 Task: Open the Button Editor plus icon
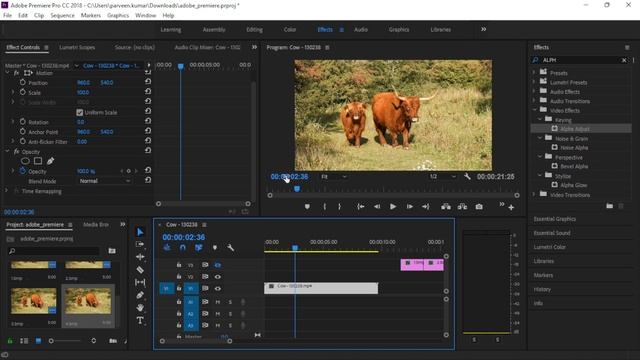511,207
